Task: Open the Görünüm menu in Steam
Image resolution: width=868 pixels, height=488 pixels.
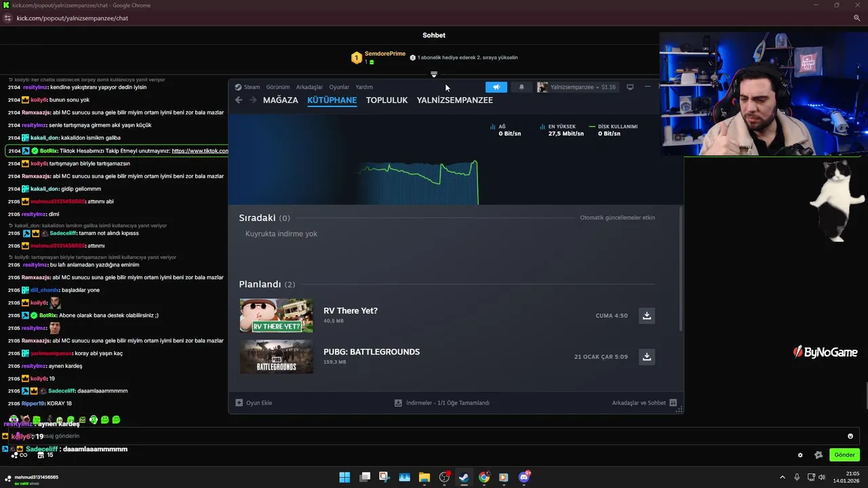Action: click(x=278, y=87)
